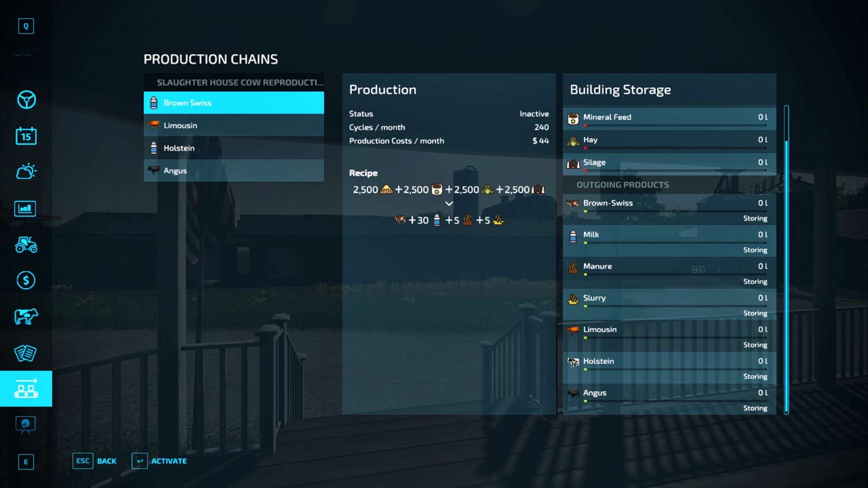Click the livestock/cow management icon
This screenshot has width=868, height=488.
click(26, 316)
